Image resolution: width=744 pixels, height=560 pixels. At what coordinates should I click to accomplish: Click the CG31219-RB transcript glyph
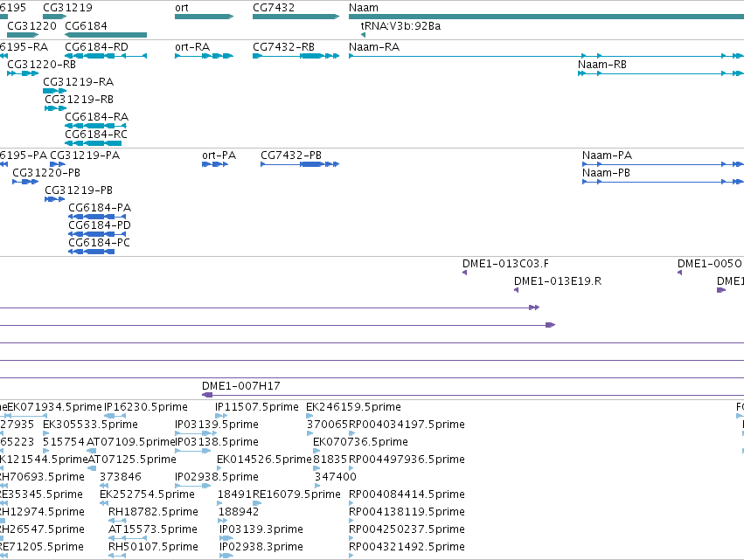coord(55,108)
